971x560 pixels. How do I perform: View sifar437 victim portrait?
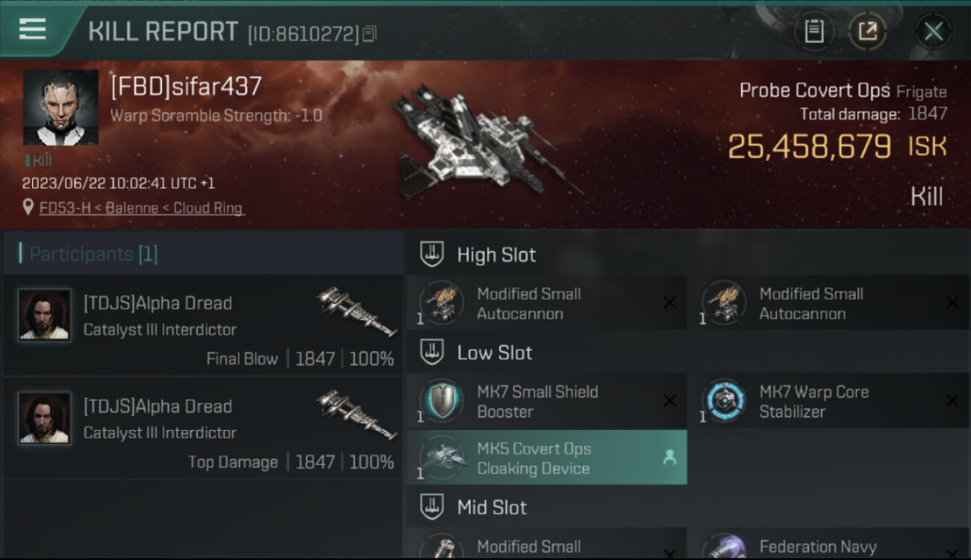click(x=61, y=108)
